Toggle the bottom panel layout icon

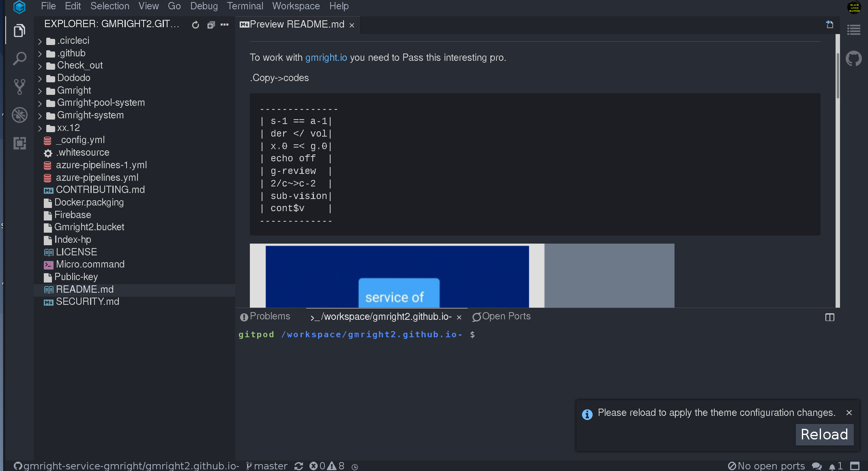tap(829, 317)
